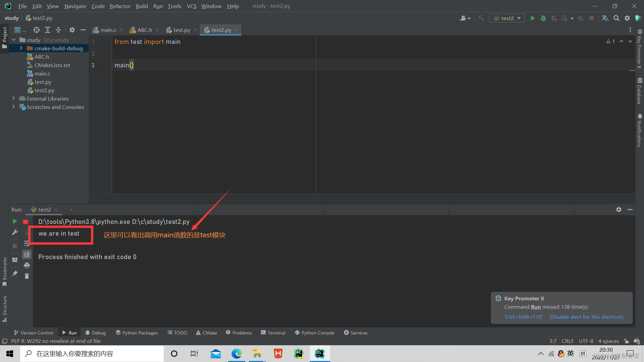Click the CRLF line separator indicator

coord(567,341)
